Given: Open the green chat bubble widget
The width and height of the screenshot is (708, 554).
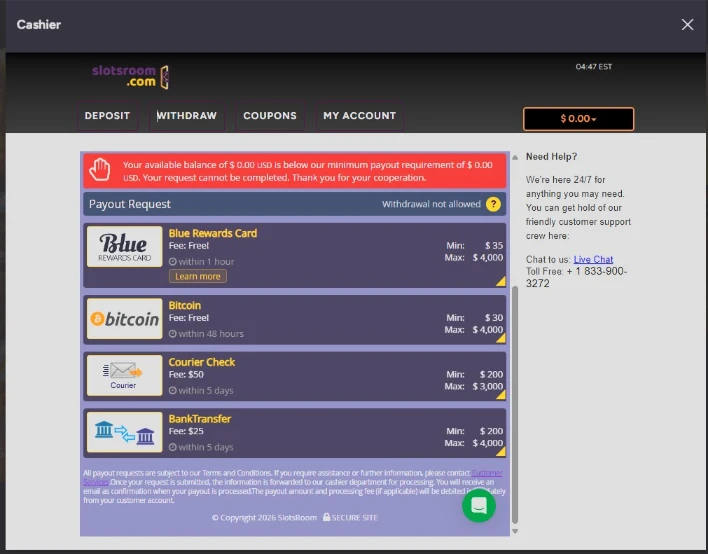Looking at the screenshot, I should (x=479, y=506).
